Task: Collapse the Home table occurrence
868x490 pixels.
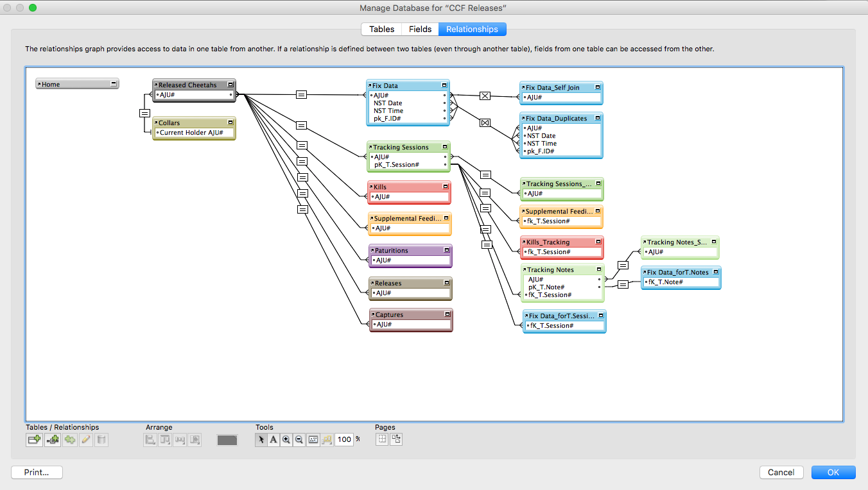Action: pos(114,84)
